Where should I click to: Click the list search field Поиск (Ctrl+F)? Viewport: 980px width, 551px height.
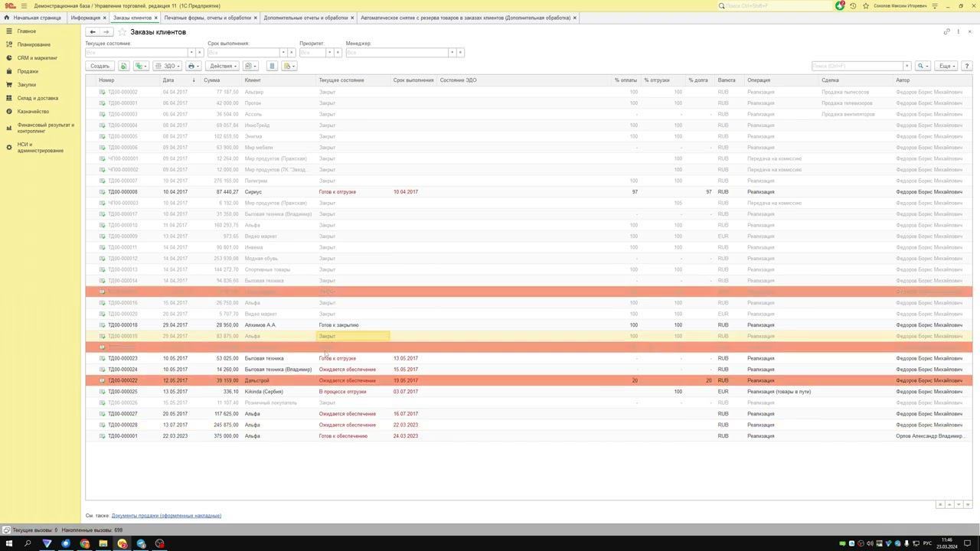pyautogui.click(x=857, y=66)
